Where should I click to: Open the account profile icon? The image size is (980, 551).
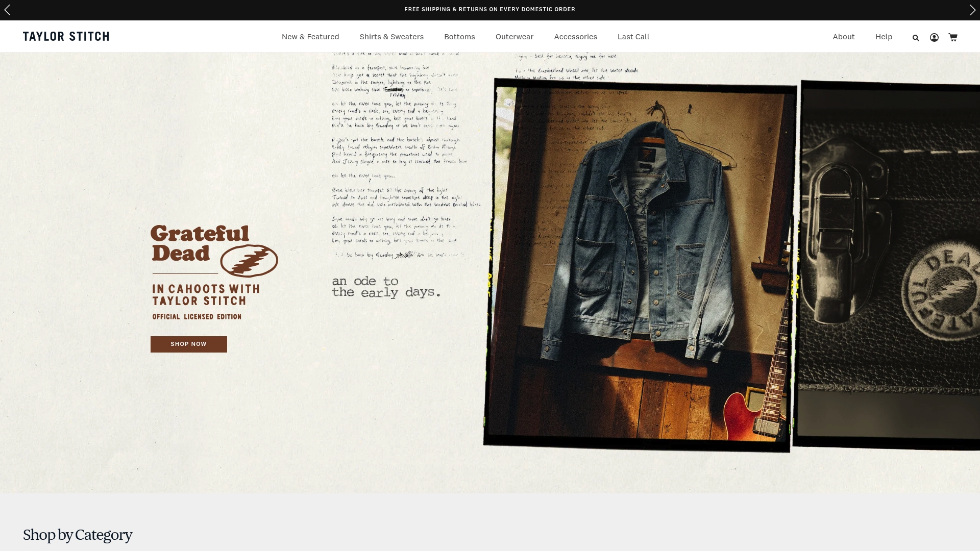coord(934,37)
